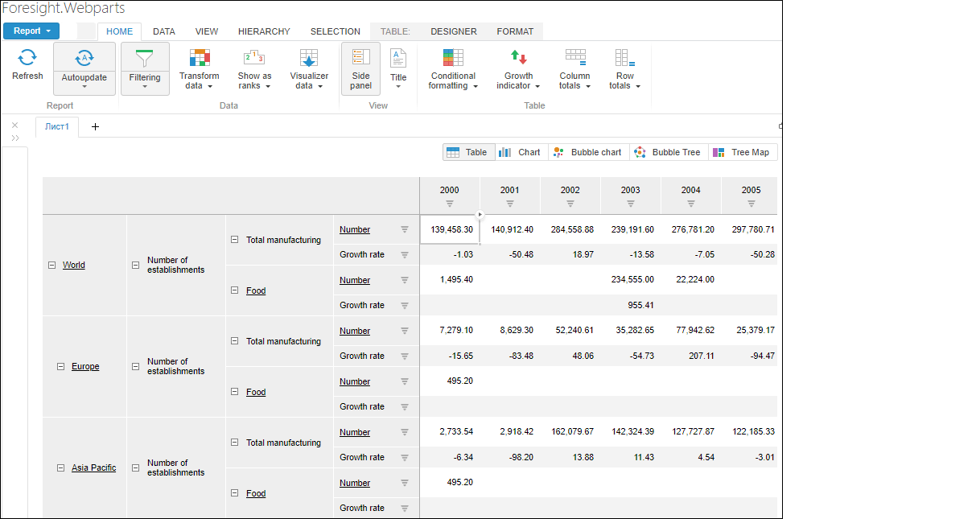The width and height of the screenshot is (980, 519).
Task: Add a new sheet with plus button
Action: tap(95, 126)
